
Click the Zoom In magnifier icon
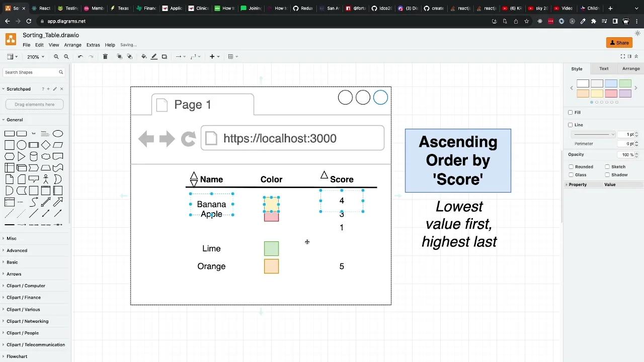[55, 56]
